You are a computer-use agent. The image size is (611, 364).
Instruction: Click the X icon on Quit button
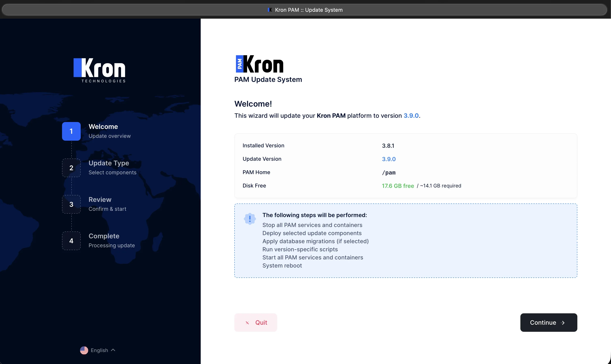(247, 323)
